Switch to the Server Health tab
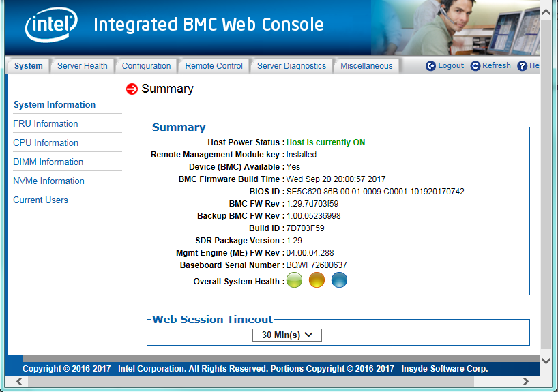 point(82,66)
